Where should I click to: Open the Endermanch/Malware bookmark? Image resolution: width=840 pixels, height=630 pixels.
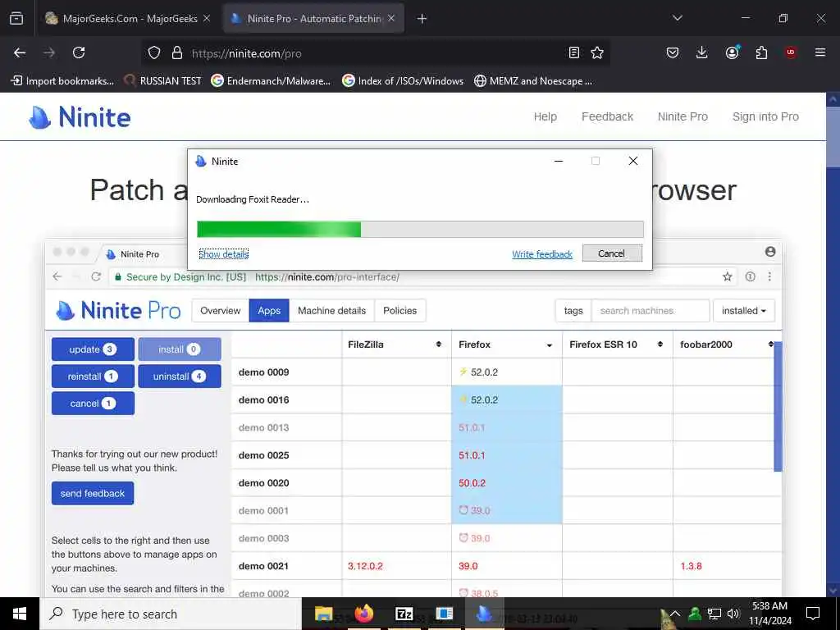pyautogui.click(x=271, y=81)
